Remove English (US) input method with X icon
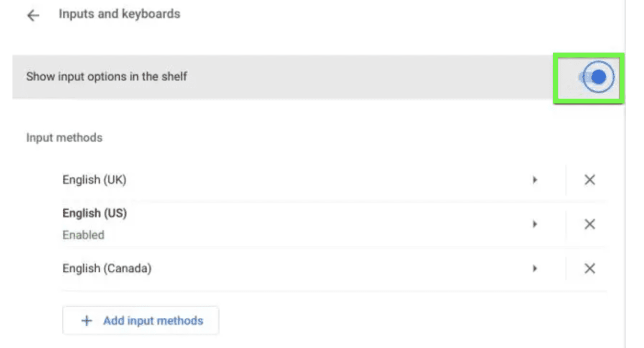This screenshot has width=644, height=348. tap(590, 224)
